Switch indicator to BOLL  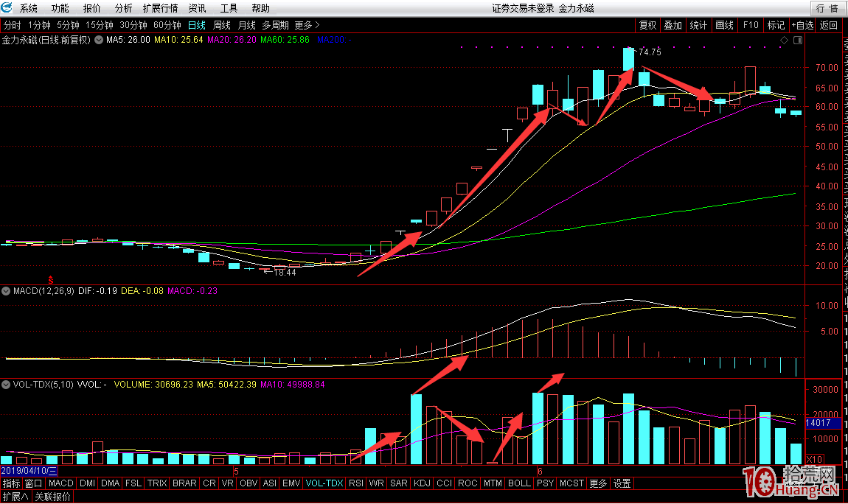519,483
